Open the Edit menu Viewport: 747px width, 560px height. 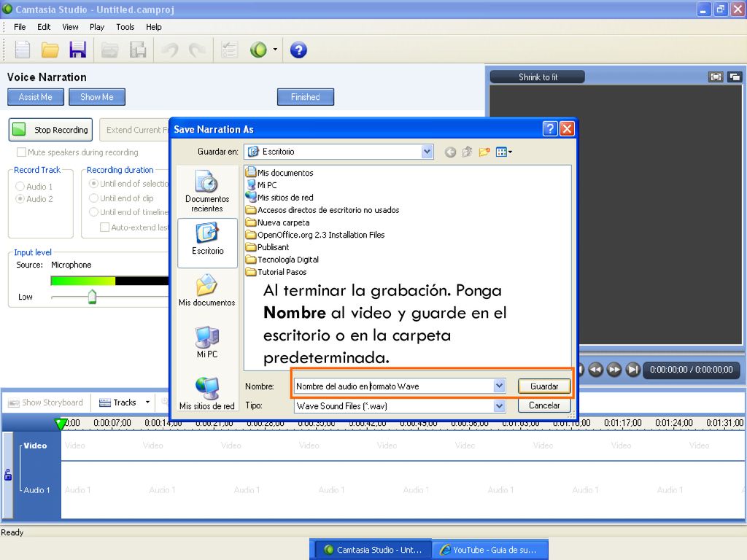click(44, 27)
